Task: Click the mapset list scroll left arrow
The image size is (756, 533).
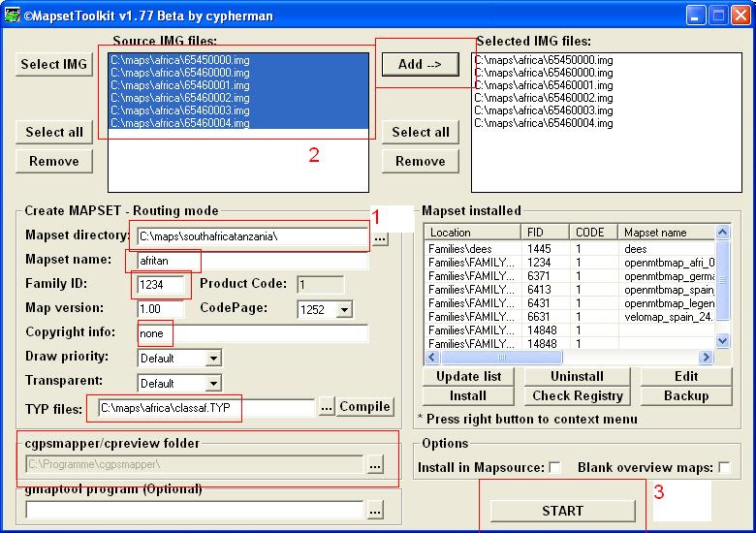Action: pos(432,357)
